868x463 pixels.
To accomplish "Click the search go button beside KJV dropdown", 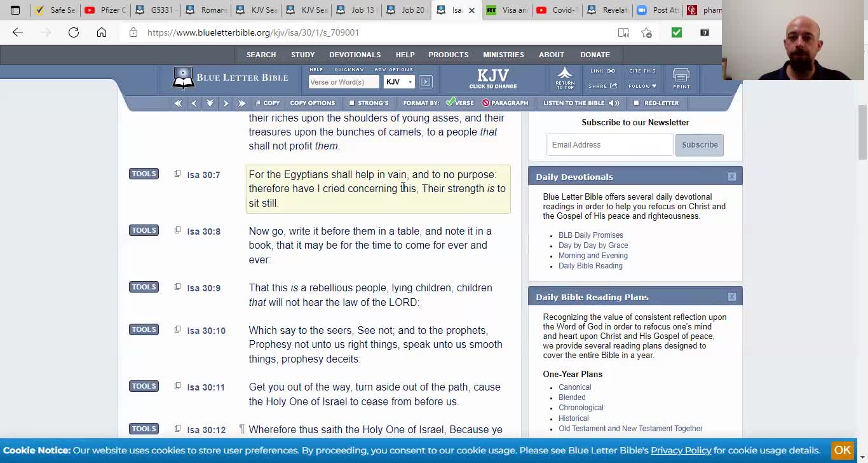I will pyautogui.click(x=426, y=82).
